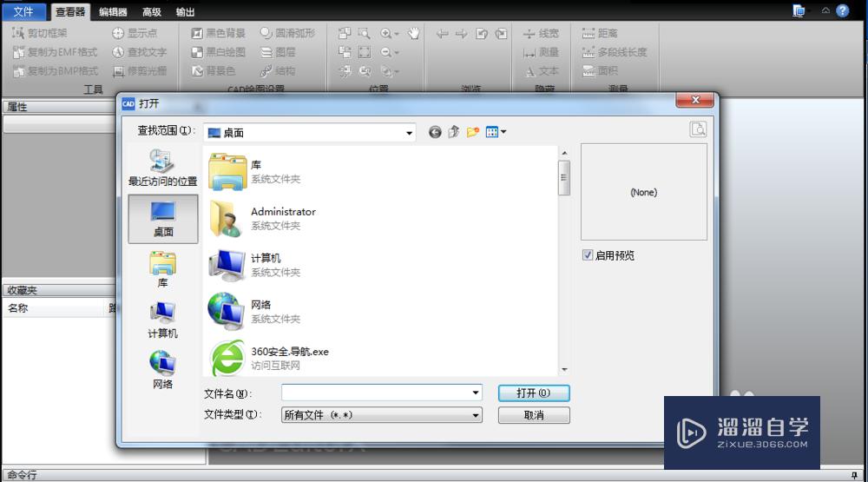Click 图层 layers tool in ribbon
868x482 pixels.
(x=278, y=52)
